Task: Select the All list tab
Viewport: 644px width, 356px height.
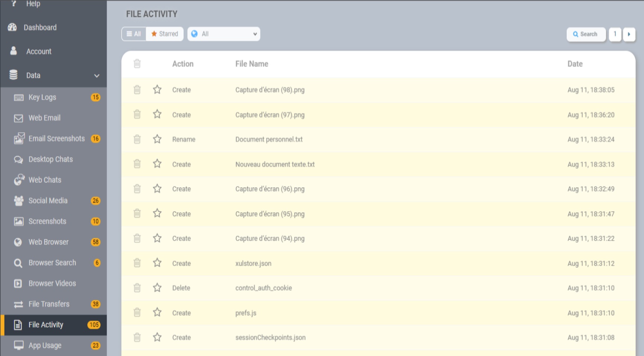Action: tap(134, 34)
